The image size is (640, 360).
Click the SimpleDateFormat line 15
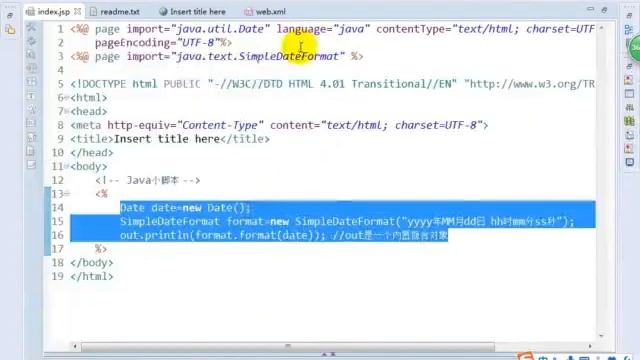(x=347, y=222)
